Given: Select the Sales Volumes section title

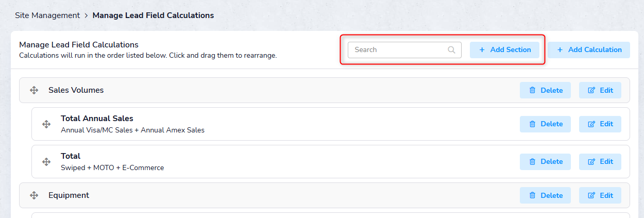Looking at the screenshot, I should (x=76, y=90).
